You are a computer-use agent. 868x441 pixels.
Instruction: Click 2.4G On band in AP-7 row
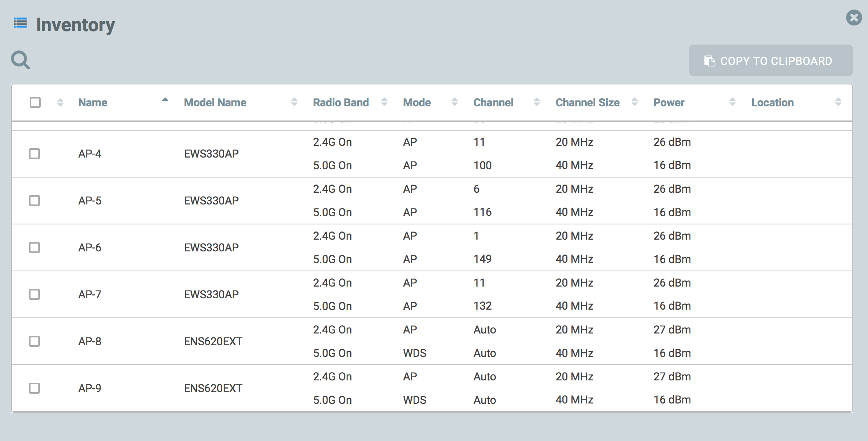(332, 283)
